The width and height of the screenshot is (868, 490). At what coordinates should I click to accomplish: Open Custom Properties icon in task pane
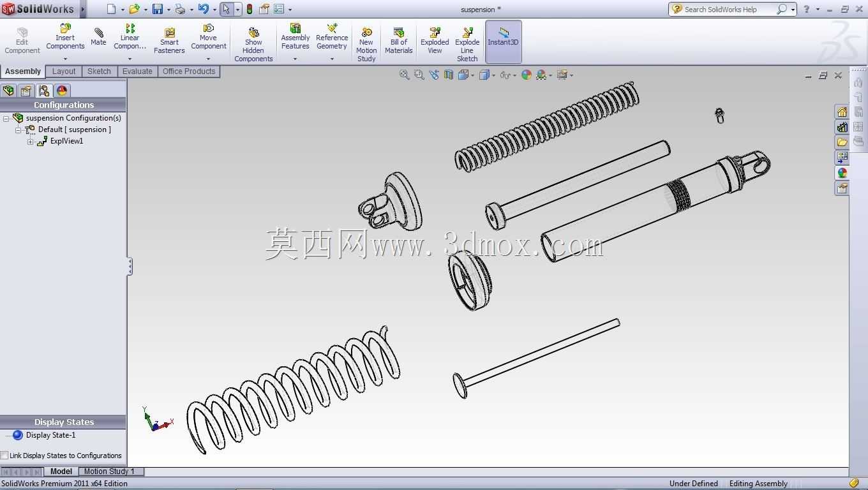842,188
